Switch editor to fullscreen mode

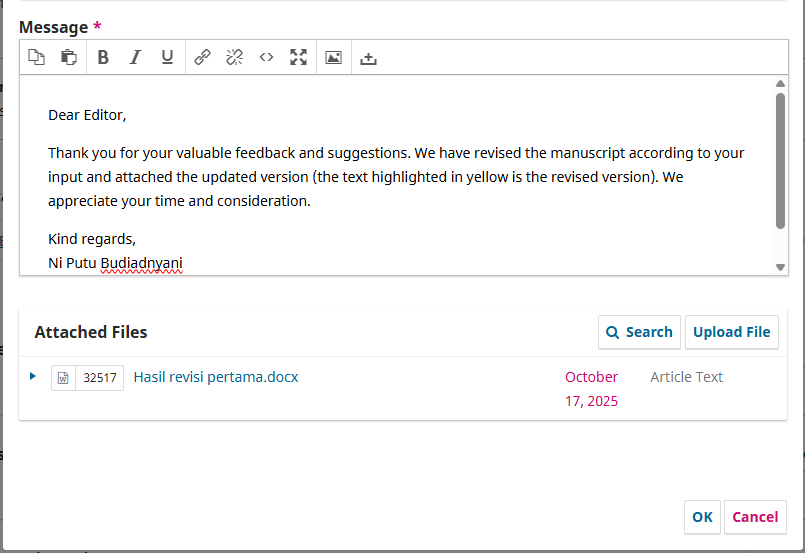click(298, 58)
